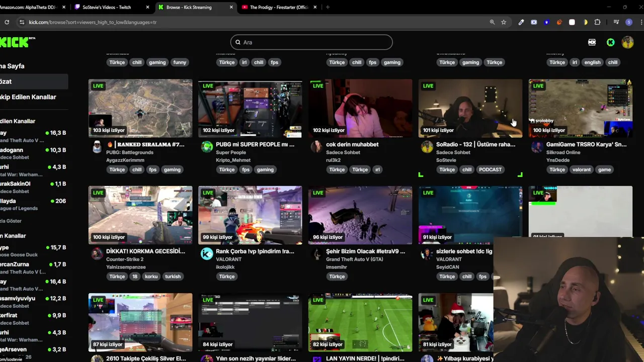The height and width of the screenshot is (362, 644).
Task: Click the orange extension icon in toolbar
Action: 559,22
